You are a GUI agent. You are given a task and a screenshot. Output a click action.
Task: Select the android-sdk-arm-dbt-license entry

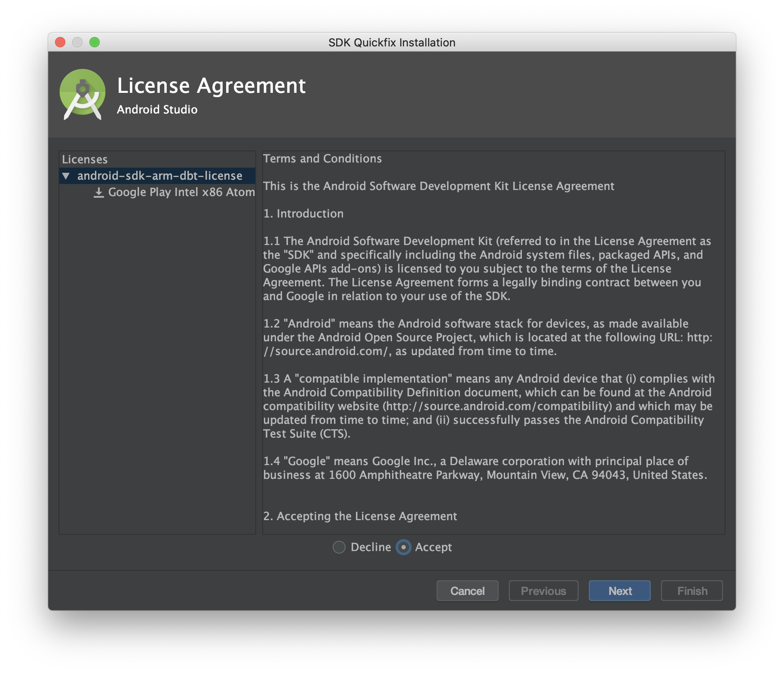point(157,176)
